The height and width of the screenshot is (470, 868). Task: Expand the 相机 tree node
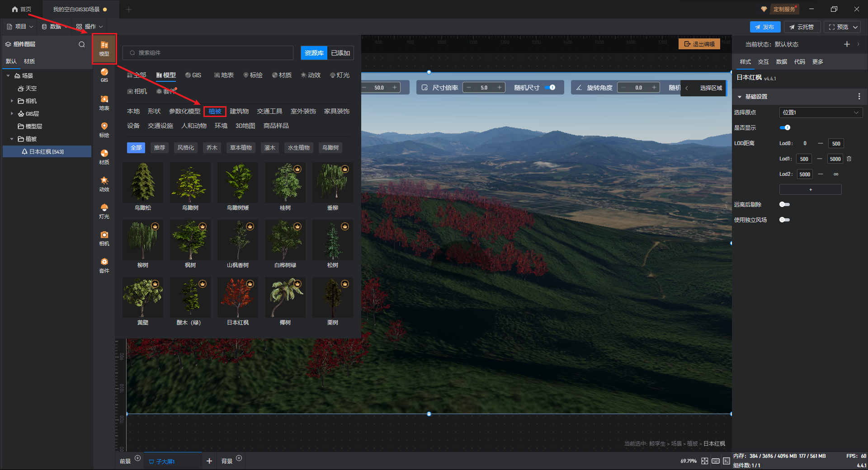[12, 101]
